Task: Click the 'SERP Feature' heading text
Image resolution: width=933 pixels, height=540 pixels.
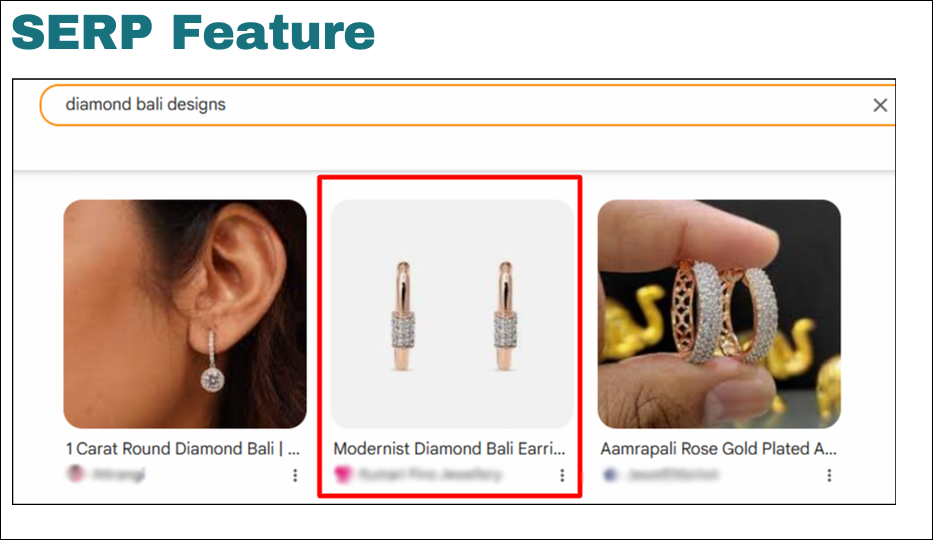Action: (193, 33)
